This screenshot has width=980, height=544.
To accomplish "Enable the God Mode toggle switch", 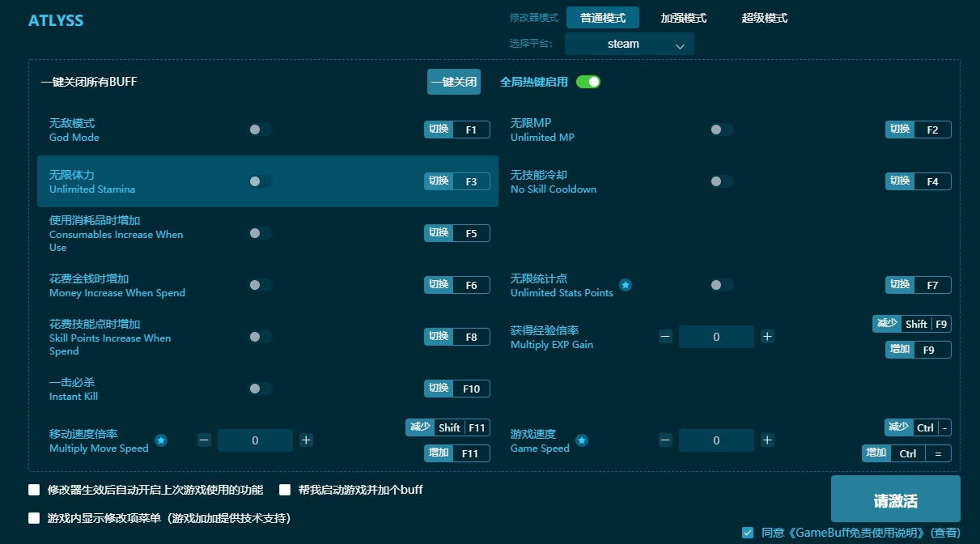I will click(x=261, y=130).
